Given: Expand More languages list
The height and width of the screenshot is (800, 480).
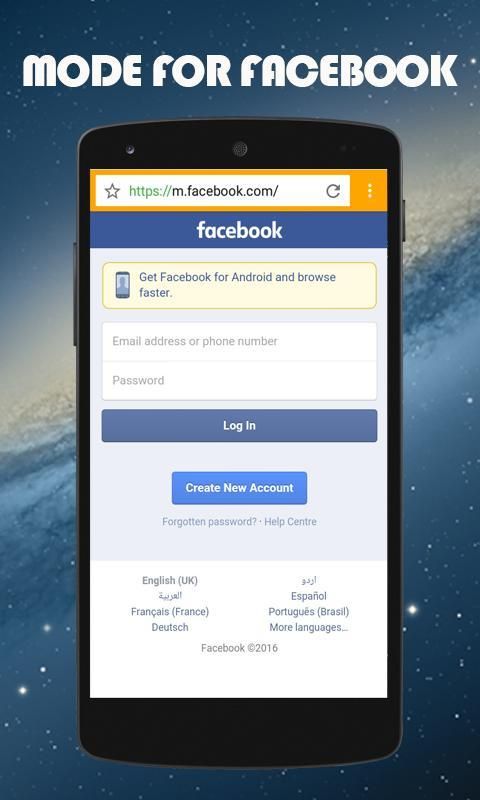Looking at the screenshot, I should pyautogui.click(x=309, y=627).
